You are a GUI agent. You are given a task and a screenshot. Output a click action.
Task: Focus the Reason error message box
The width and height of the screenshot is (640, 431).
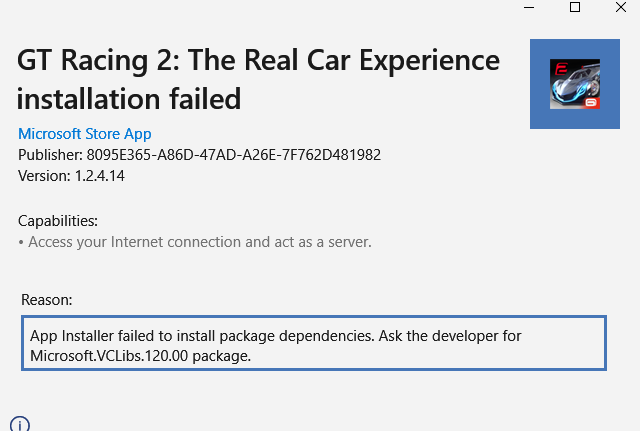click(x=314, y=343)
